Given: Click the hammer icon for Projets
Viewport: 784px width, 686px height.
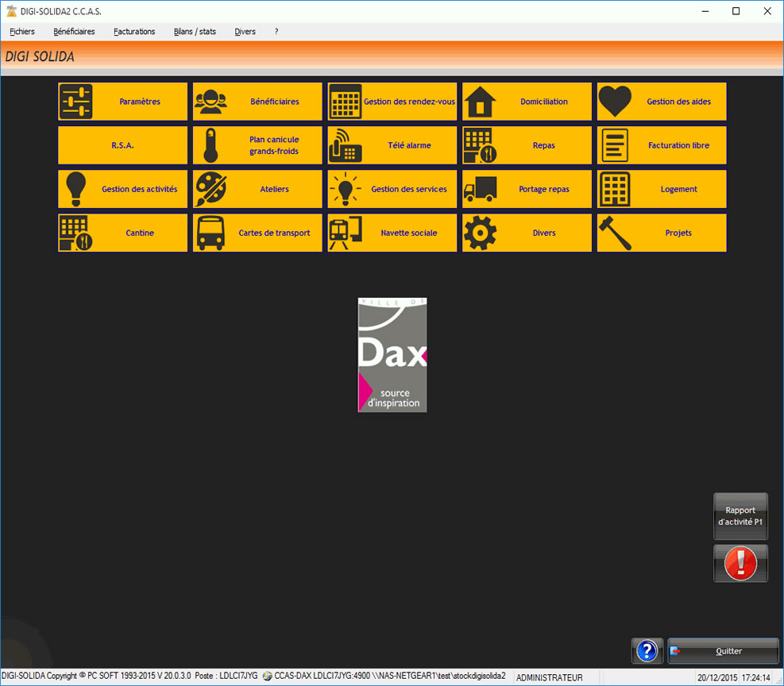Looking at the screenshot, I should (615, 233).
